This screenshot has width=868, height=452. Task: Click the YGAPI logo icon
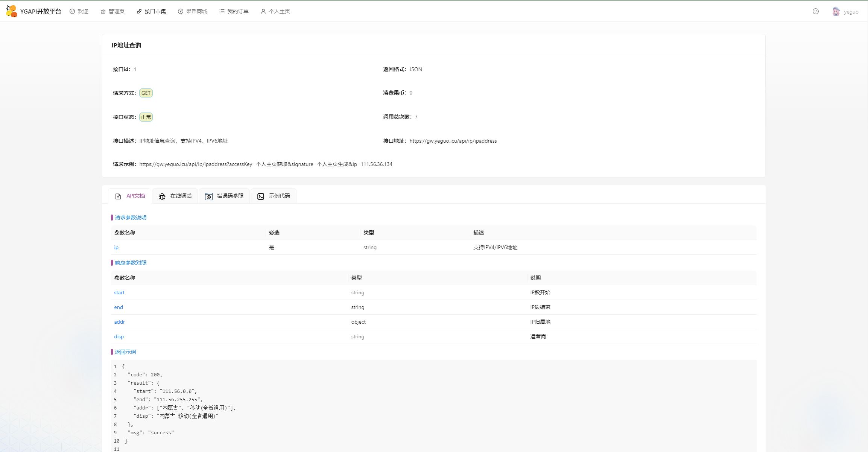pyautogui.click(x=12, y=11)
